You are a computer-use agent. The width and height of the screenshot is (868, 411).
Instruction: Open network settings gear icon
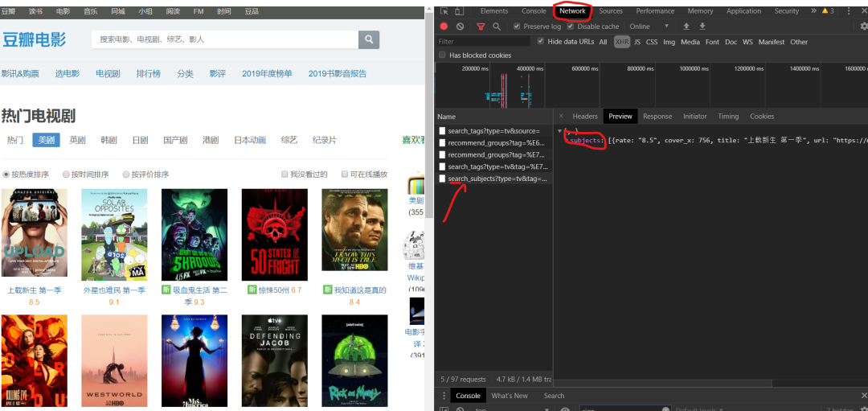[x=864, y=26]
